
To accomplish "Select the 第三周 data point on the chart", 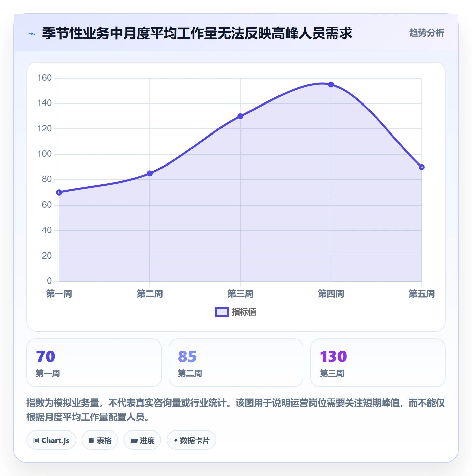I will point(240,116).
